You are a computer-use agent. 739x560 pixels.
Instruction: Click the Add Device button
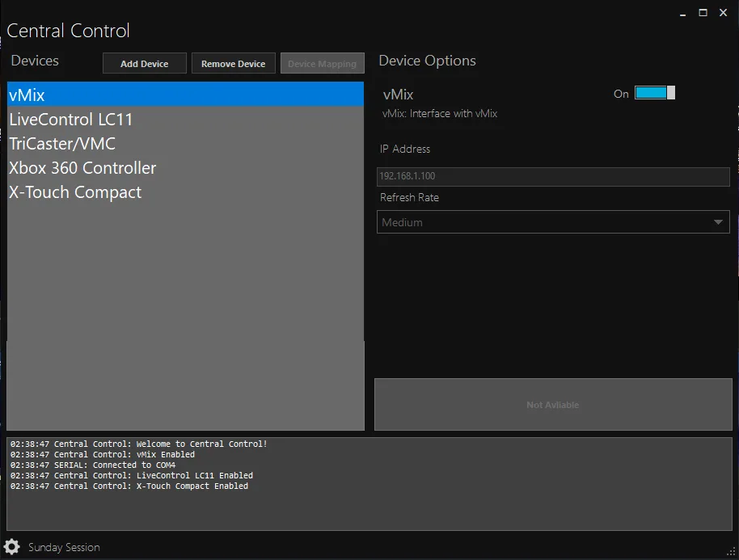coord(145,64)
